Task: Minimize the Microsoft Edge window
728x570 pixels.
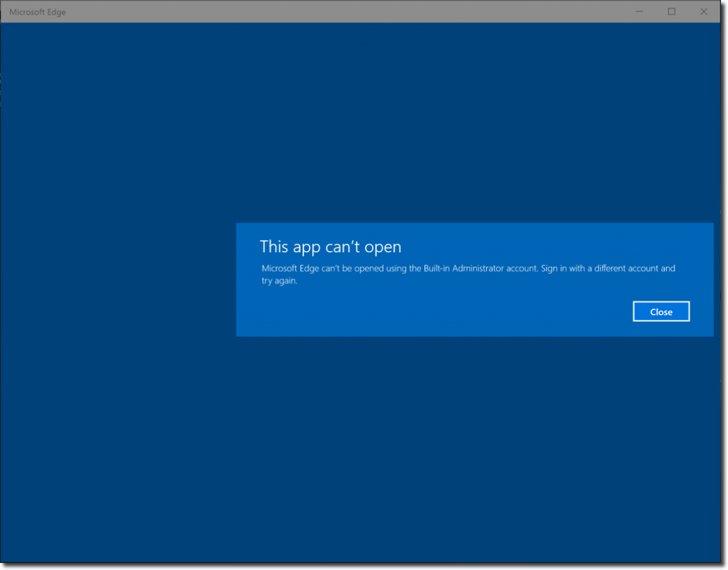Action: 639,11
